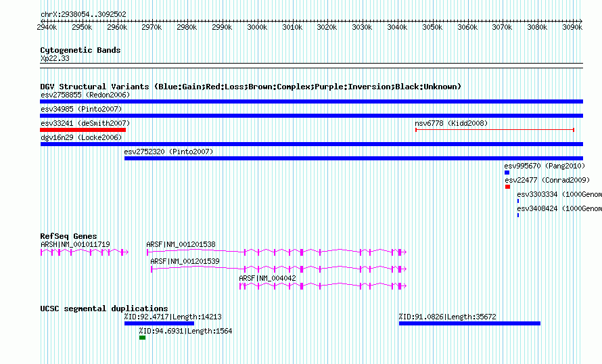The height and width of the screenshot is (364, 602).
Task: Click the 3080k ruler position
Action: tap(537, 27)
